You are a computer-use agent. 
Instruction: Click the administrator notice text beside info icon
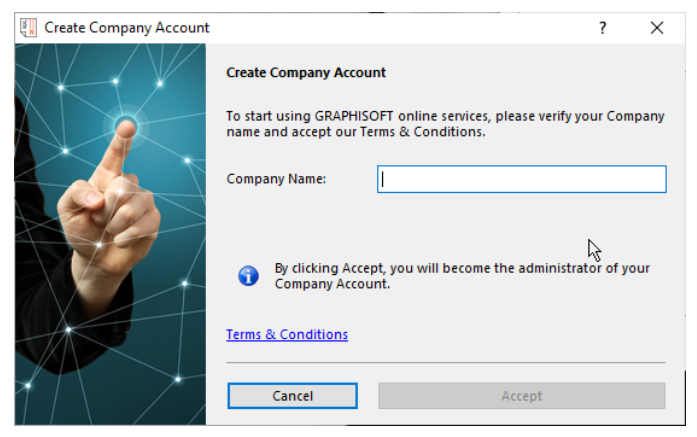pyautogui.click(x=460, y=276)
